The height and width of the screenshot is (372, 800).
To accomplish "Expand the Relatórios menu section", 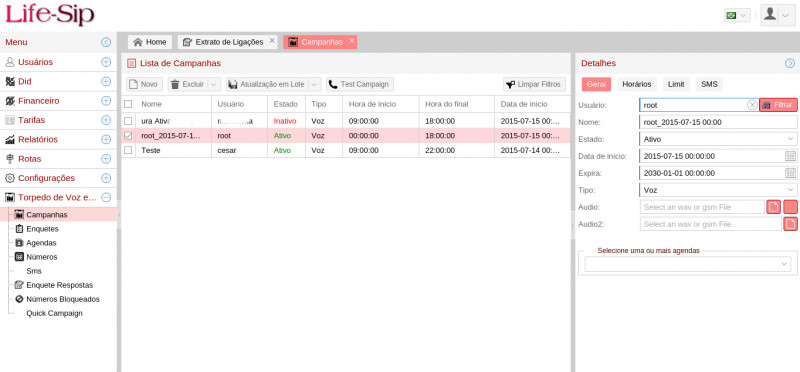I will (x=106, y=139).
